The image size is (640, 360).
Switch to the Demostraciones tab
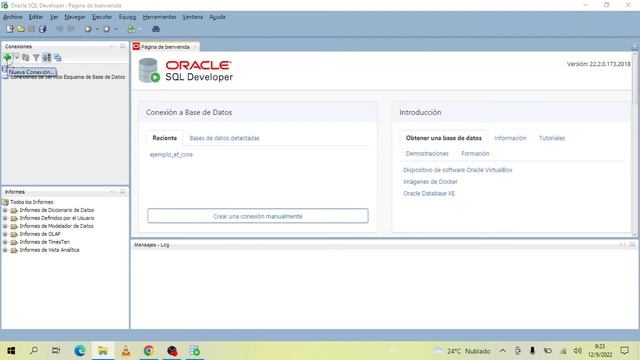click(x=427, y=153)
